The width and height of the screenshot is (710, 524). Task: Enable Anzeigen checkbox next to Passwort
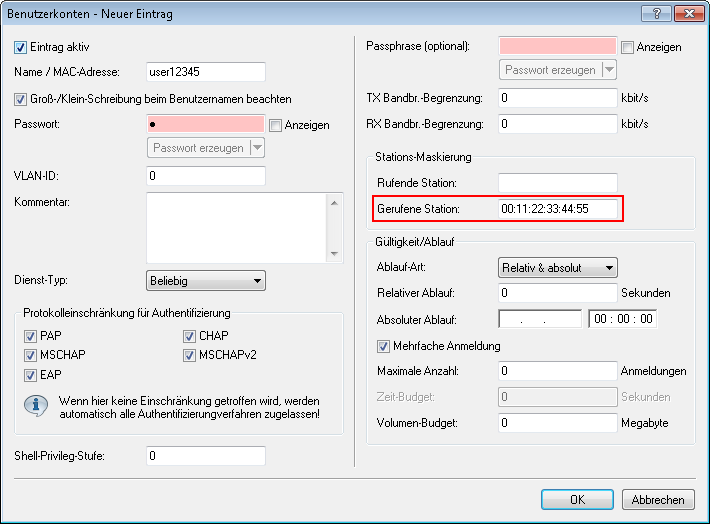(x=275, y=125)
